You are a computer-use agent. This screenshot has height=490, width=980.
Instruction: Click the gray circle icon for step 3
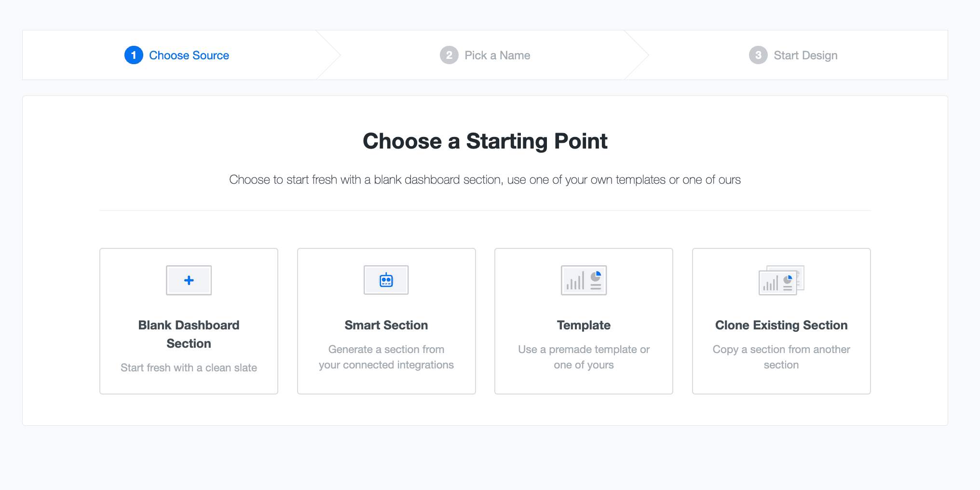(x=758, y=55)
